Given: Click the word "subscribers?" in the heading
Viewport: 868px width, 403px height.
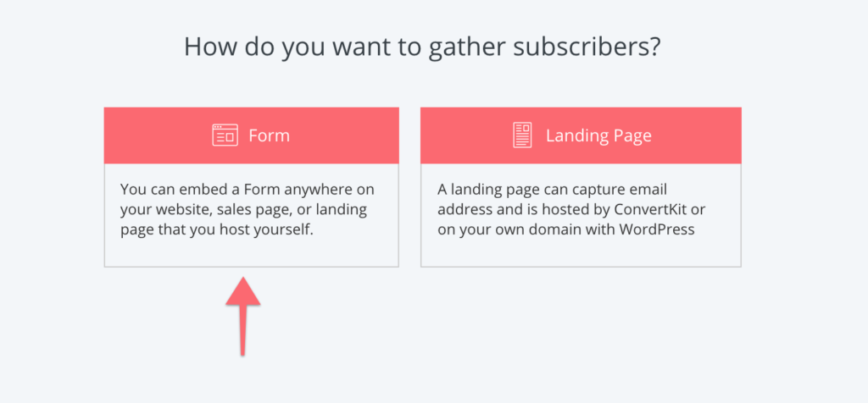Looking at the screenshot, I should coord(587,47).
